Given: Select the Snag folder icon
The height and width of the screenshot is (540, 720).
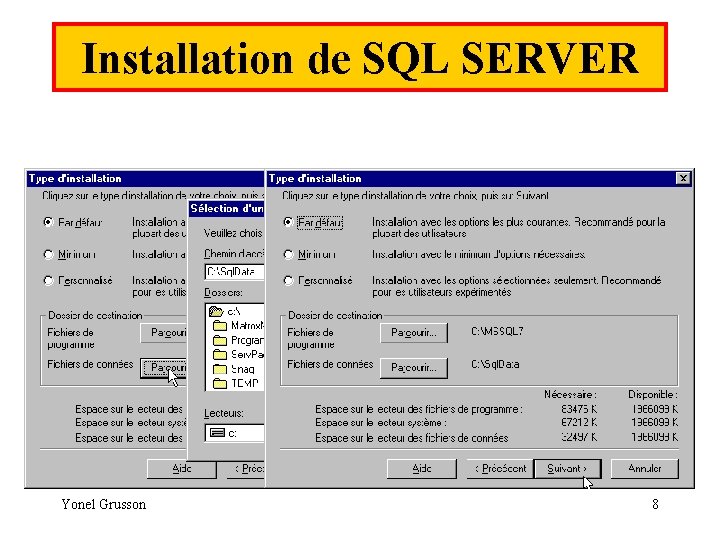Looking at the screenshot, I should coord(220,369).
